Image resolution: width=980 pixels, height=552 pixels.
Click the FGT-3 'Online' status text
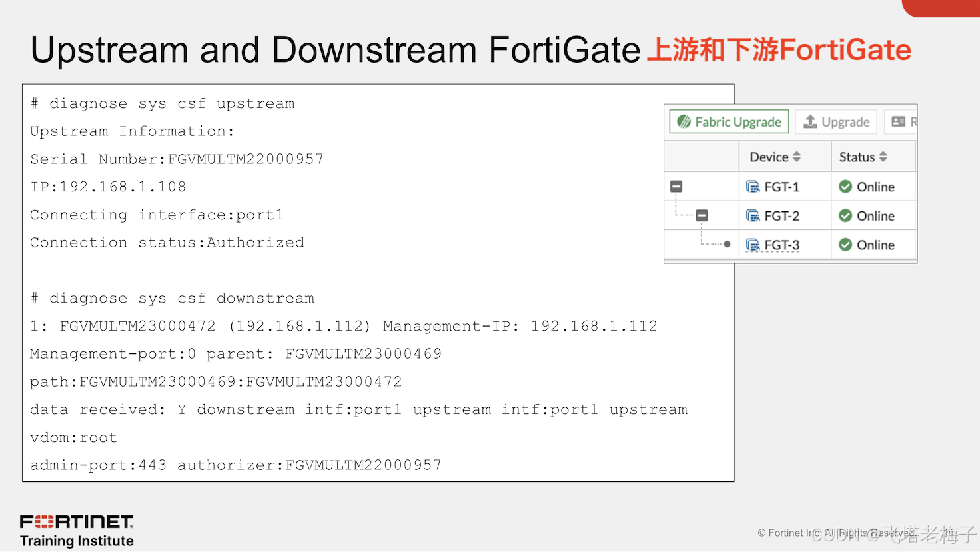point(875,245)
